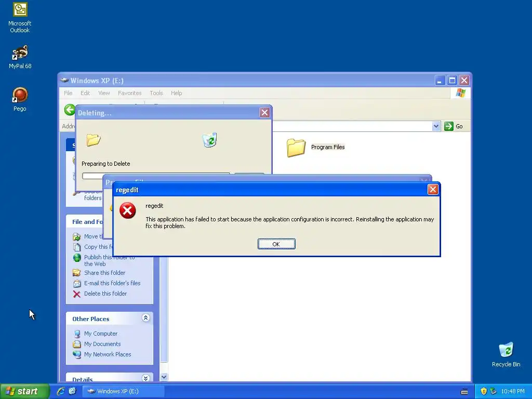Click the Windows XP (E:) taskbar button
532x399 pixels.
(124, 391)
